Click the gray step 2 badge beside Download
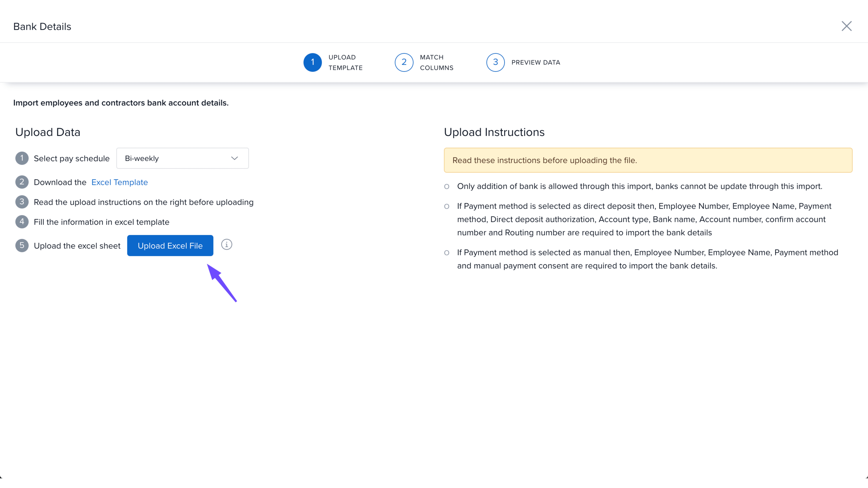 pyautogui.click(x=22, y=182)
